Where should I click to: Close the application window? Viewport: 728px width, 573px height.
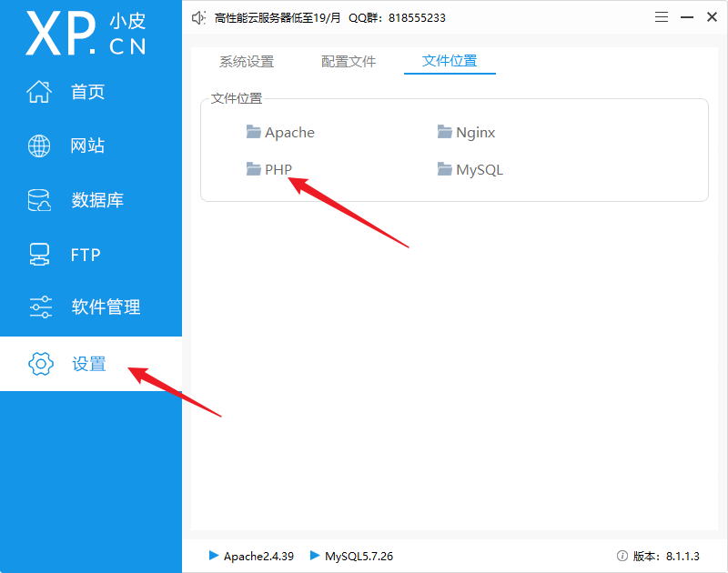(712, 17)
